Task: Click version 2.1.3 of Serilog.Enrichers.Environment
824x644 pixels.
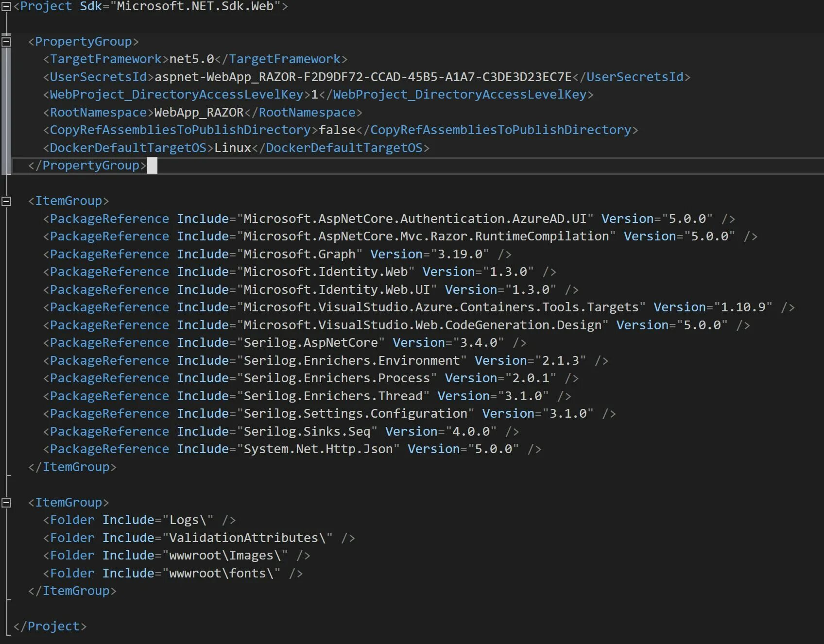Action: pos(561,360)
